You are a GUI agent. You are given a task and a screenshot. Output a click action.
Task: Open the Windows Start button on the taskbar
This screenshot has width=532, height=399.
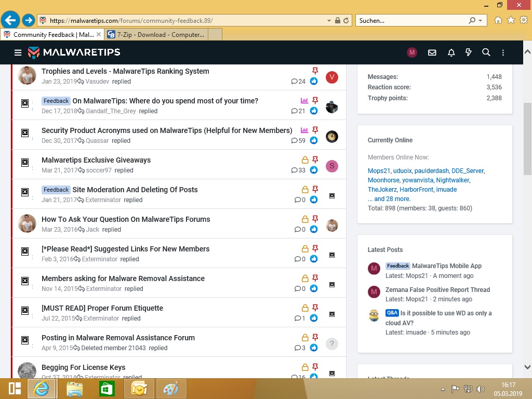click(x=15, y=389)
